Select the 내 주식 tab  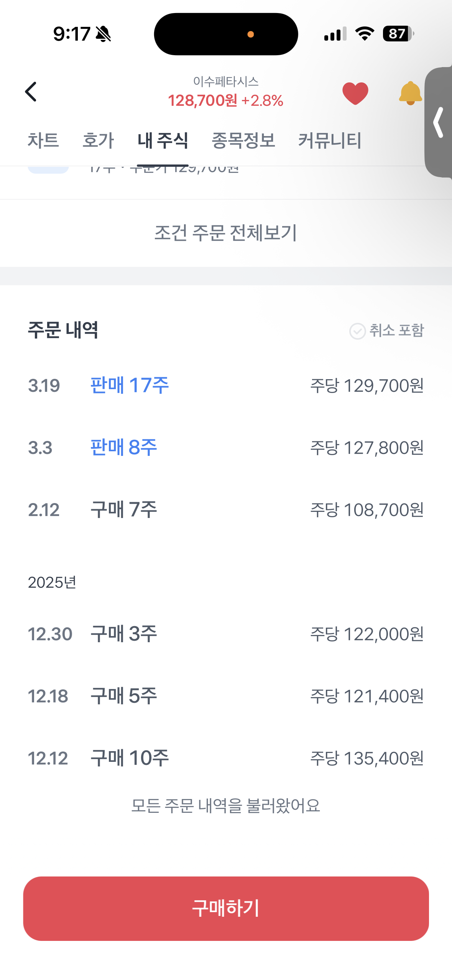(x=163, y=140)
